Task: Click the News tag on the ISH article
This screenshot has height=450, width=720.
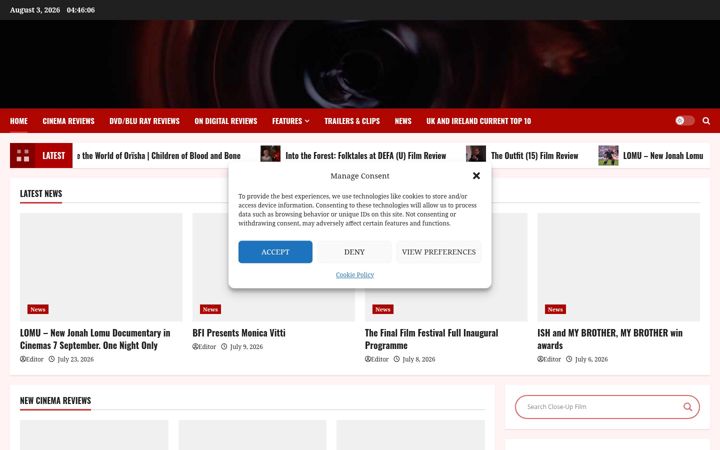Action: [x=555, y=309]
